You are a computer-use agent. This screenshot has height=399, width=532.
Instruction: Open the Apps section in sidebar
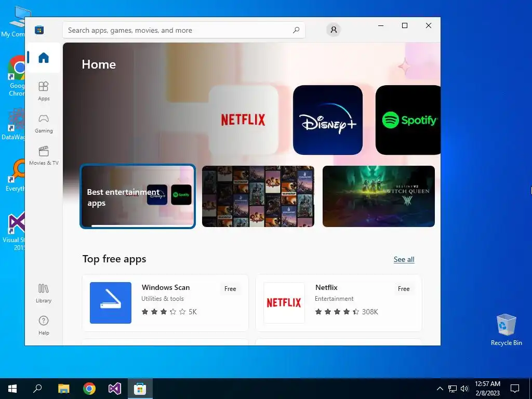(44, 91)
